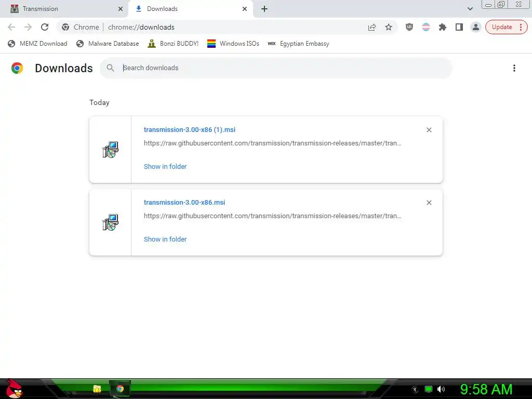Close the Downloads tab

(x=245, y=9)
